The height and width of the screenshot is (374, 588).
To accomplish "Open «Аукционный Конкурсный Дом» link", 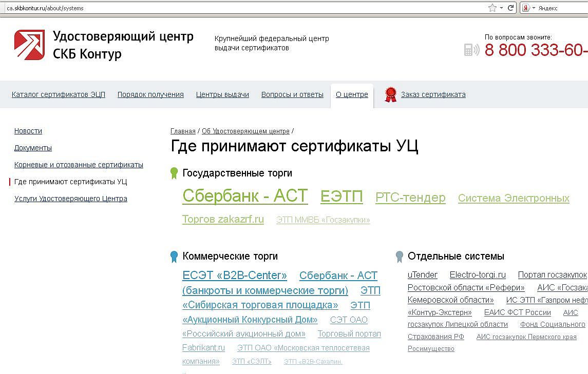I will [250, 320].
